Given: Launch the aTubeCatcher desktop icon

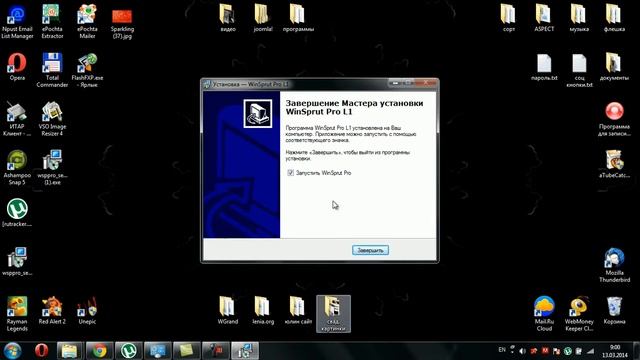Looking at the screenshot, I should tap(614, 164).
